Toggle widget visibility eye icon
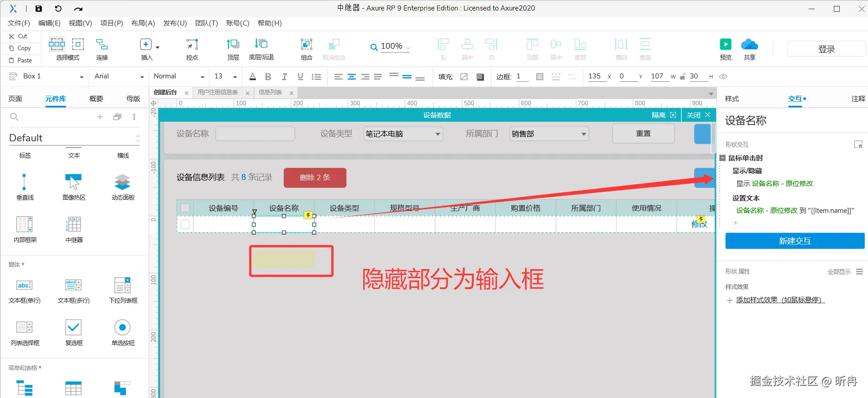Viewport: 868px width, 398px height. (x=723, y=77)
